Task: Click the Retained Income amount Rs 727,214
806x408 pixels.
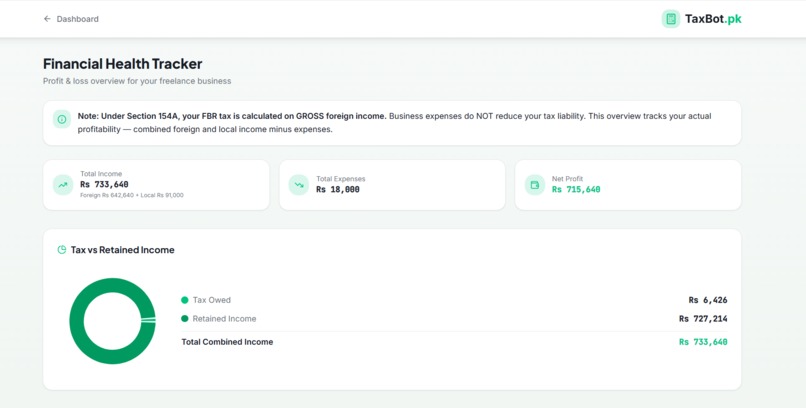Action: tap(703, 319)
